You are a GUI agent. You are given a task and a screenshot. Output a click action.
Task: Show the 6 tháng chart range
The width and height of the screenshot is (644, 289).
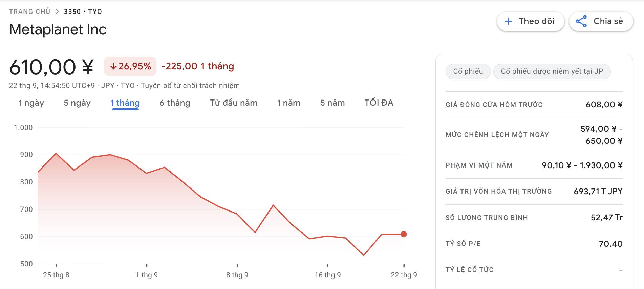click(x=175, y=103)
